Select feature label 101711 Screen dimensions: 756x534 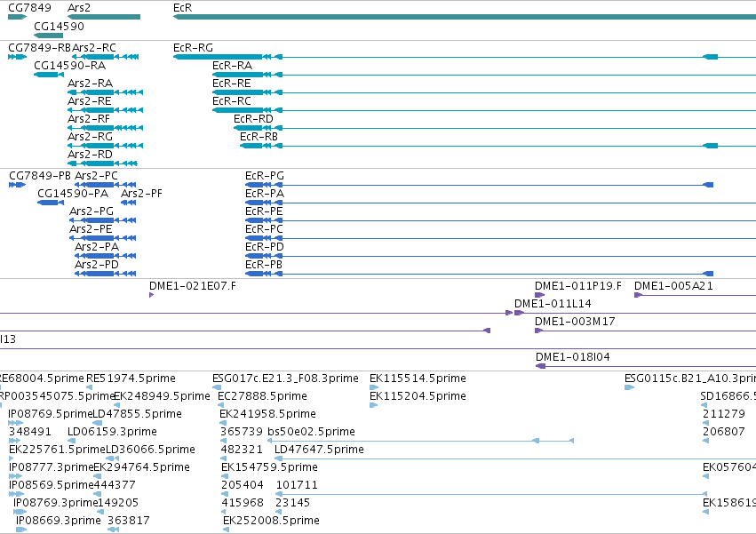click(297, 486)
